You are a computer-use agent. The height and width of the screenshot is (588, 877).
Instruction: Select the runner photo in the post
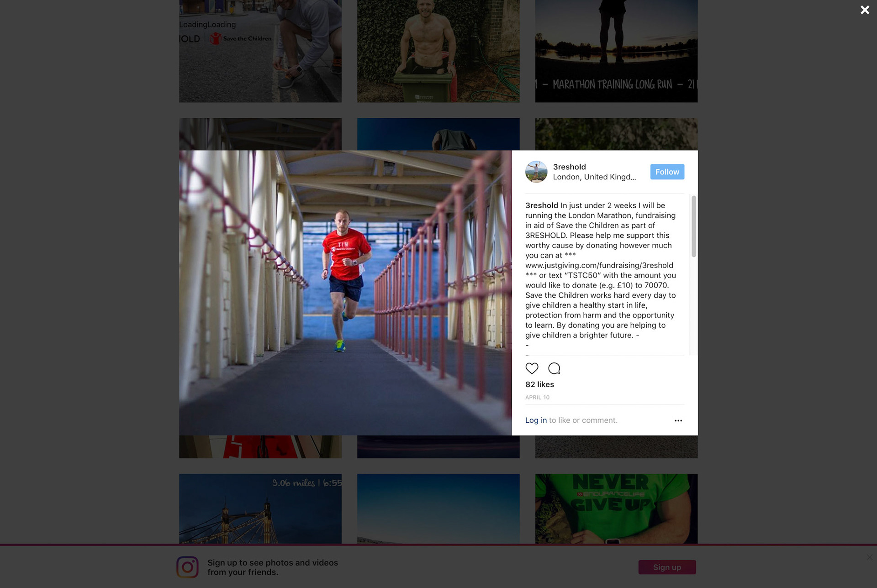[x=345, y=293]
